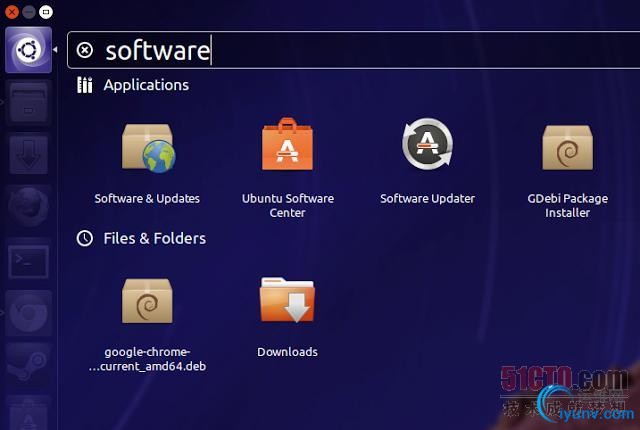Open the Terminal icon in the launcher
This screenshot has height=430, width=640.
[x=29, y=261]
